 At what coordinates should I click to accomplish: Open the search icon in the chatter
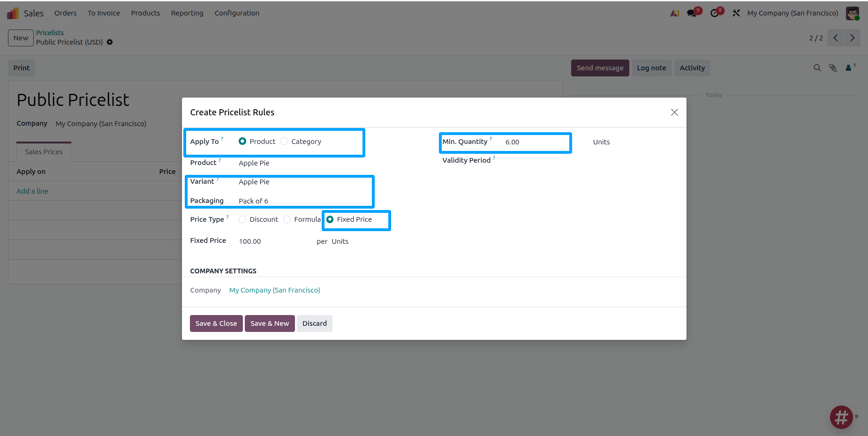coord(817,68)
